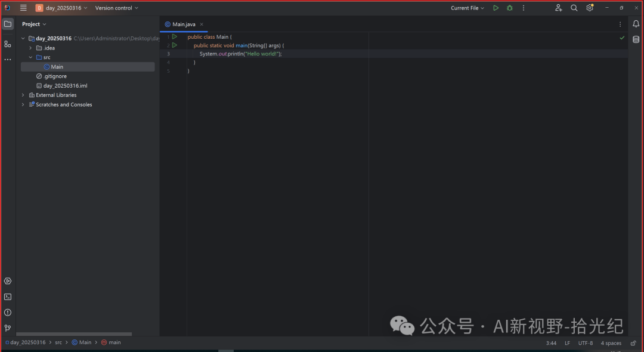Toggle read-only lock in status bar
644x352 pixels.
[x=633, y=343]
